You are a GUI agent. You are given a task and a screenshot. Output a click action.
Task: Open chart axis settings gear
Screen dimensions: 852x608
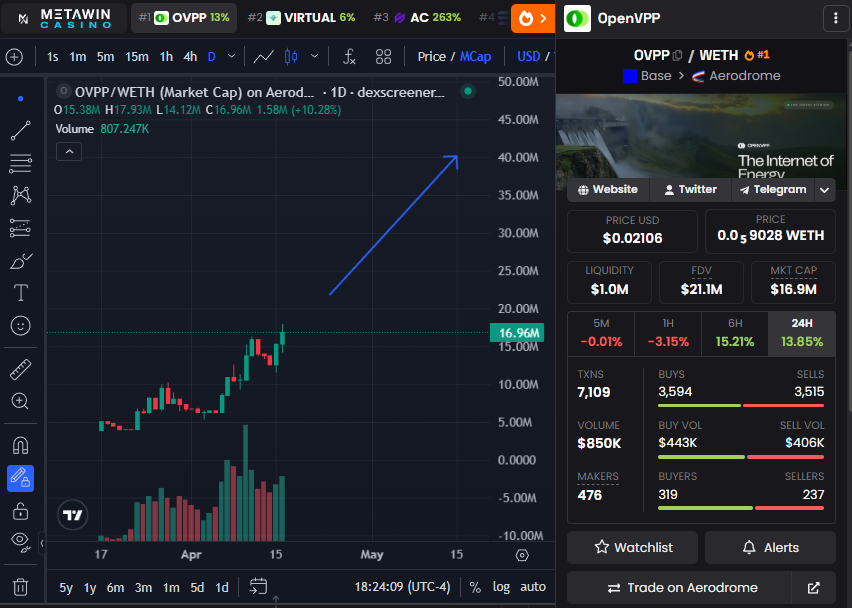pos(522,555)
